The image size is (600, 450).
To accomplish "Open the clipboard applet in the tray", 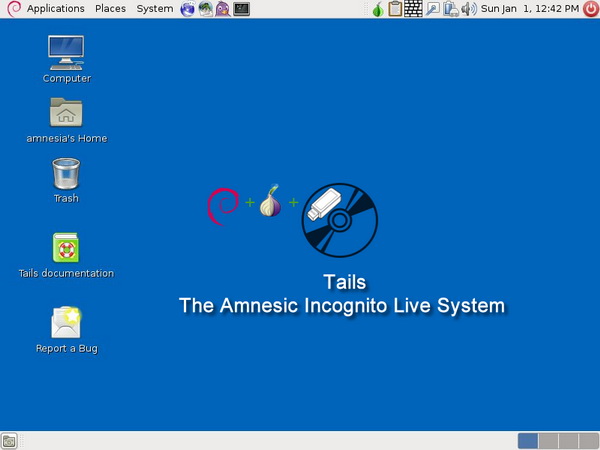I will 395,9.
